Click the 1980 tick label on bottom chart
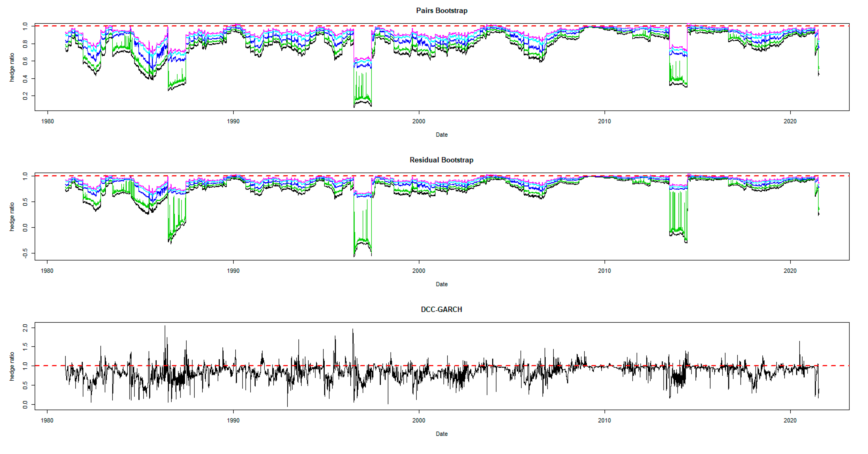868x454 pixels. point(47,420)
